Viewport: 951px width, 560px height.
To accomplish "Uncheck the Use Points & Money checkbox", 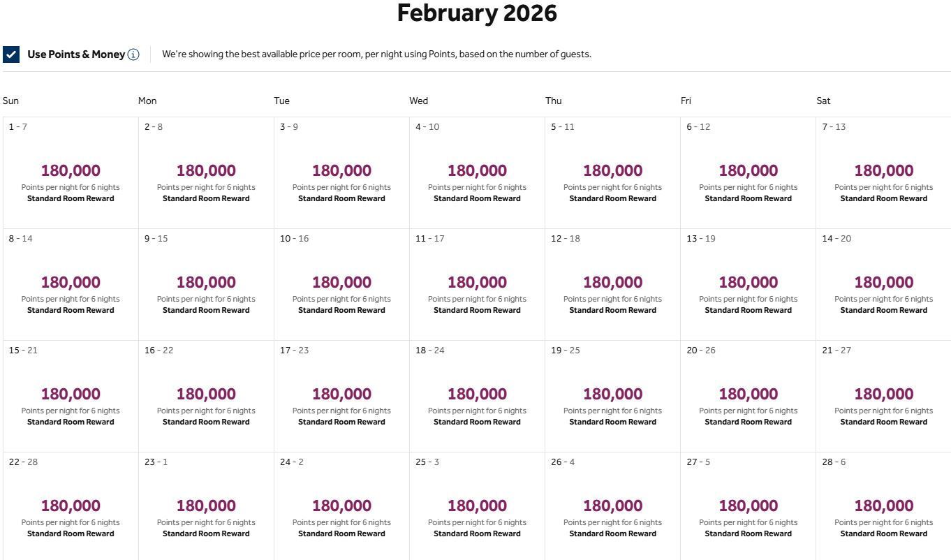I will coord(11,54).
